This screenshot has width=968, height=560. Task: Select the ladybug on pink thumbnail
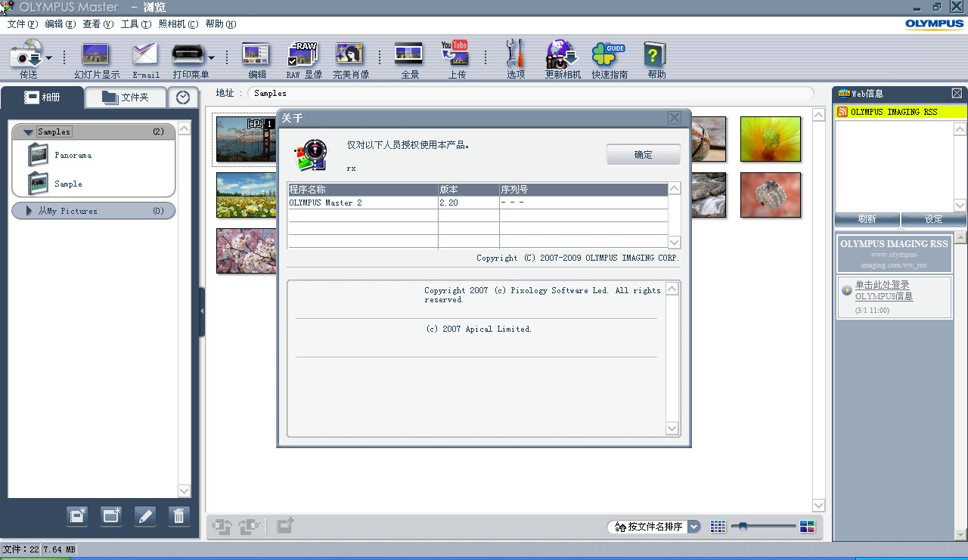pyautogui.click(x=771, y=195)
